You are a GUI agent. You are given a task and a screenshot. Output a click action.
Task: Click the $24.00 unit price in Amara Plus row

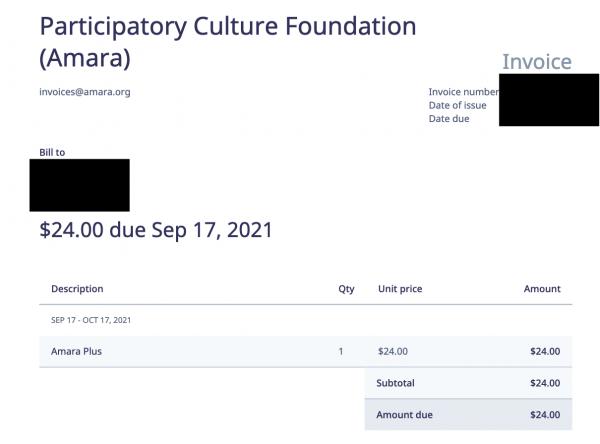tap(393, 351)
